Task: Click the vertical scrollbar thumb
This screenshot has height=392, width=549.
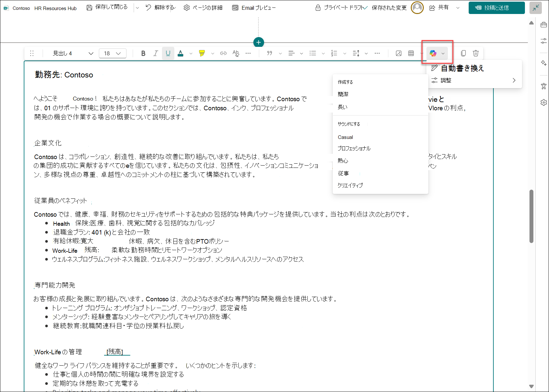Action: pos(531,216)
